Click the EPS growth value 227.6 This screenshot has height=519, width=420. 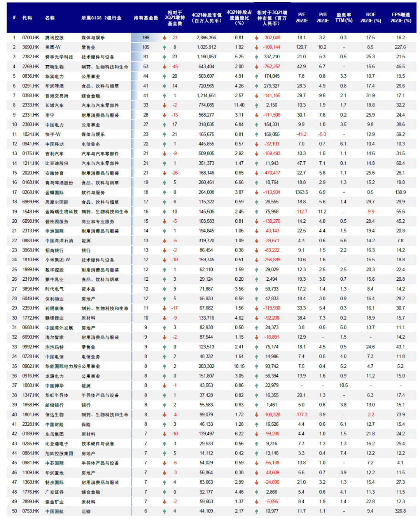coord(401,47)
